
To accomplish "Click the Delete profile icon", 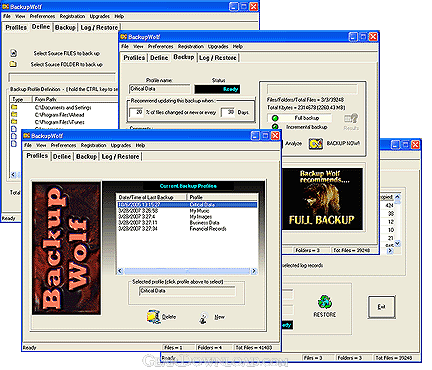I will tap(153, 317).
